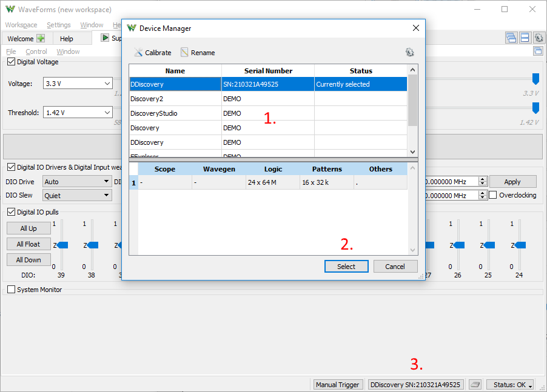Click the Calibrate tool in Device Manager
547x392 pixels.
pos(153,53)
